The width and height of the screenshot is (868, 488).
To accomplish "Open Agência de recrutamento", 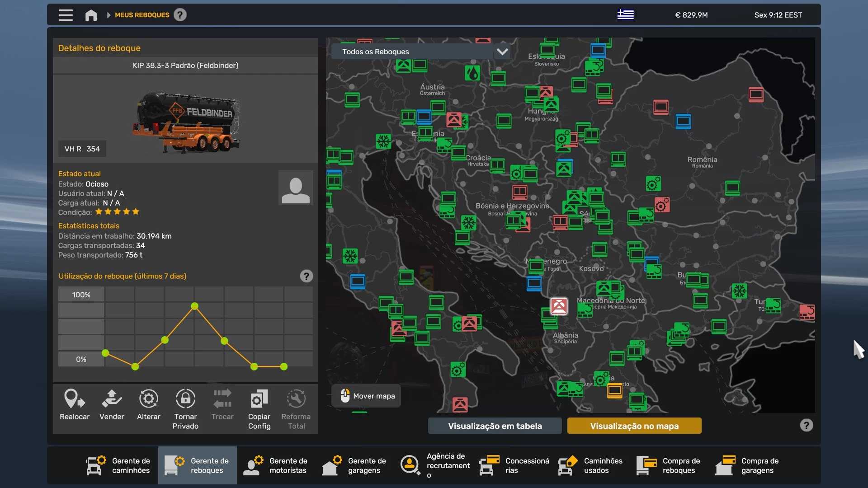I will tap(435, 465).
